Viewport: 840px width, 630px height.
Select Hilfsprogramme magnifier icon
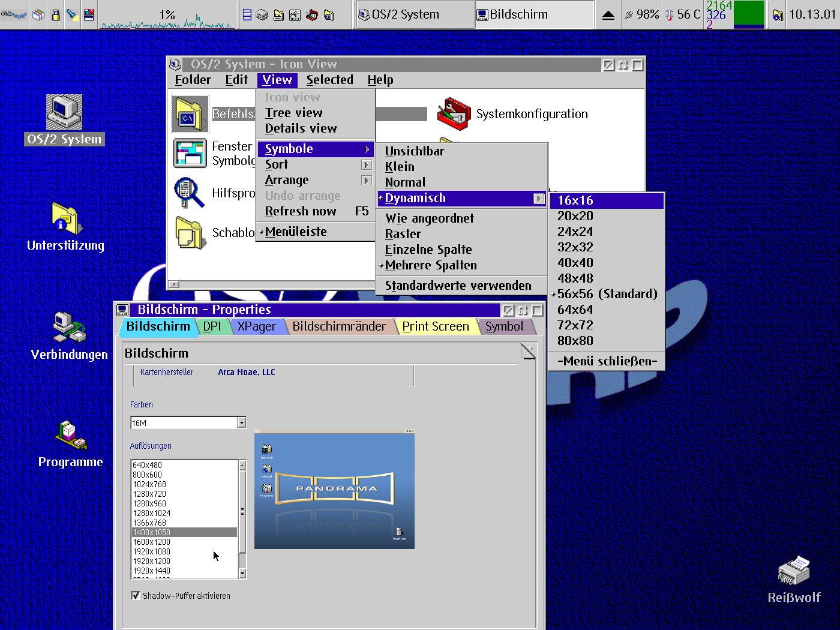pyautogui.click(x=189, y=193)
